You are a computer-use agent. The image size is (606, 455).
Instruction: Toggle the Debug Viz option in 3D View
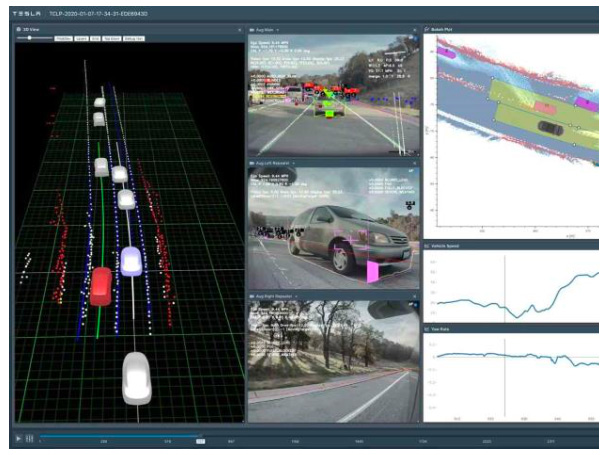[133, 37]
